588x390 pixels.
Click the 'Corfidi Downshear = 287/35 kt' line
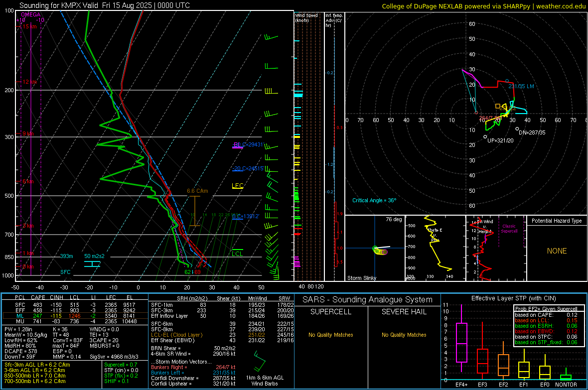193,378
